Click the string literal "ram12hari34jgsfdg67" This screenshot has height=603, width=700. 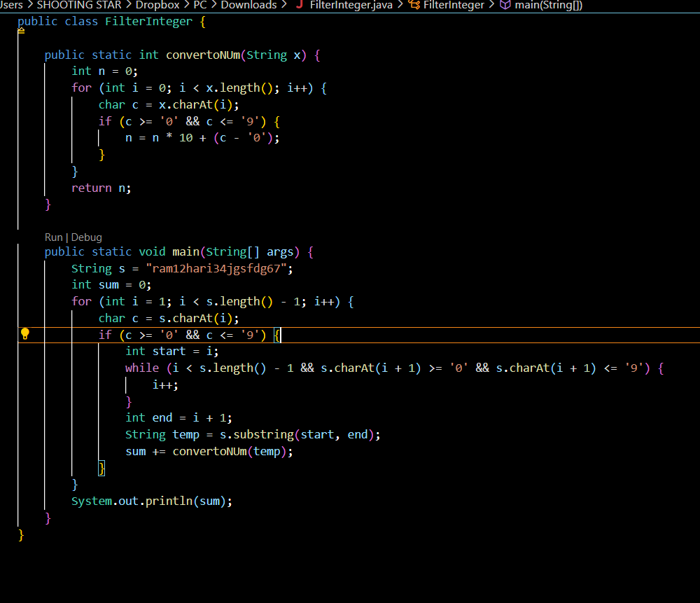pos(216,268)
